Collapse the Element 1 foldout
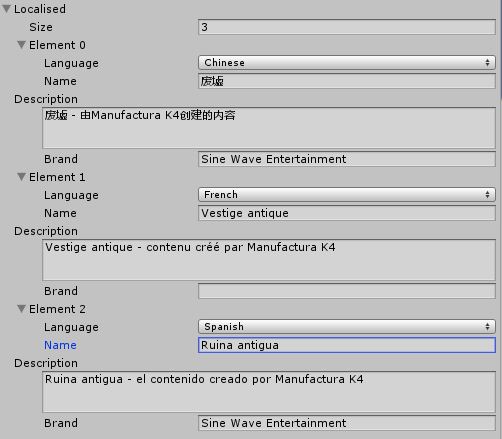This screenshot has height=439, width=502. 21,177
